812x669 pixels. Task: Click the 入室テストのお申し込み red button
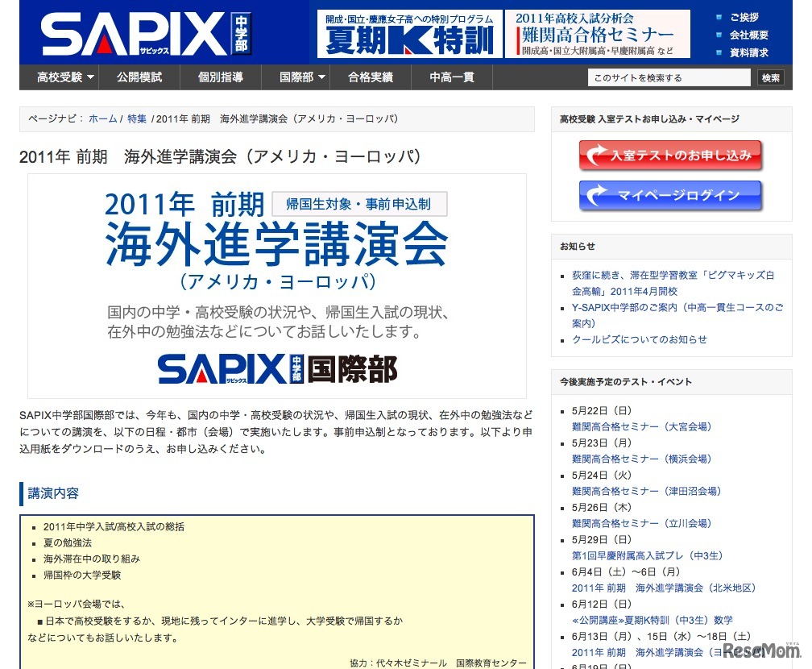point(670,155)
